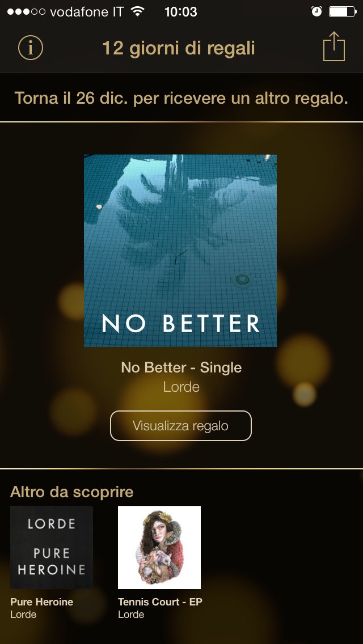Tap the Torna il 26 dic. banner
Image resolution: width=363 pixels, height=644 pixels.
click(x=181, y=98)
